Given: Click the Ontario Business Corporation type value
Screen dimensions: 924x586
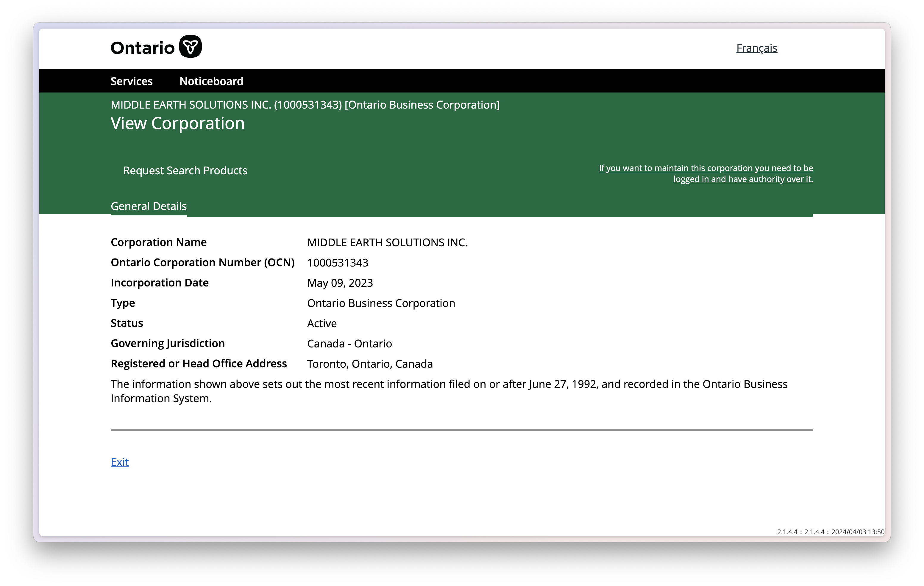Looking at the screenshot, I should 381,303.
